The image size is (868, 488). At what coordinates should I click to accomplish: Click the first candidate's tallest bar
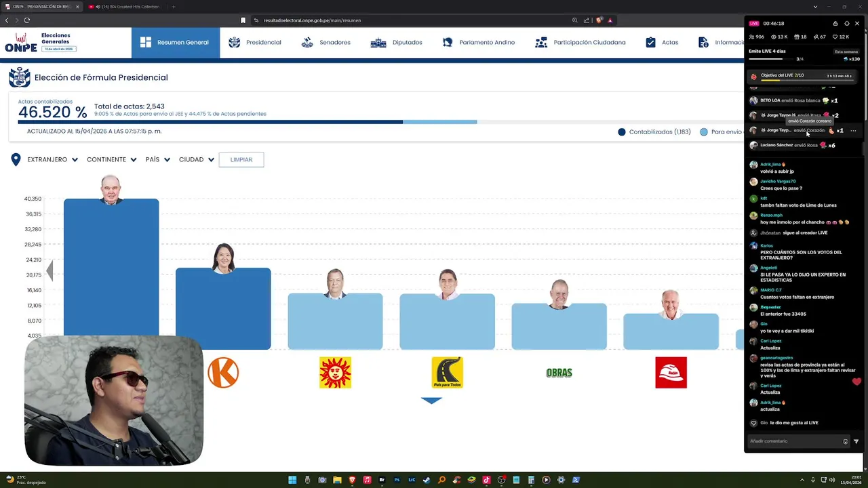[111, 268]
